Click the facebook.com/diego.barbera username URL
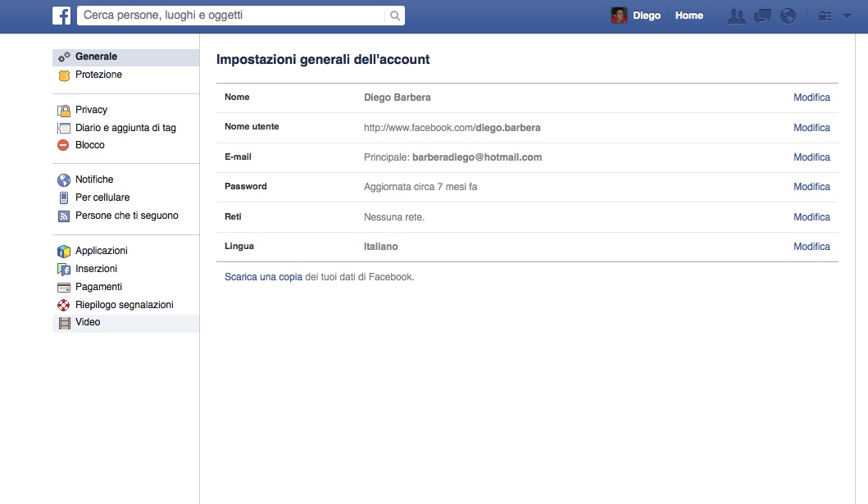The height and width of the screenshot is (504, 868). point(452,128)
